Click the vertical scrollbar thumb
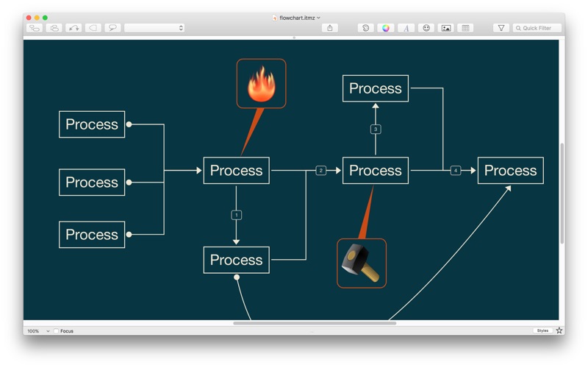Screen dimensions: 588x368 click(562, 194)
